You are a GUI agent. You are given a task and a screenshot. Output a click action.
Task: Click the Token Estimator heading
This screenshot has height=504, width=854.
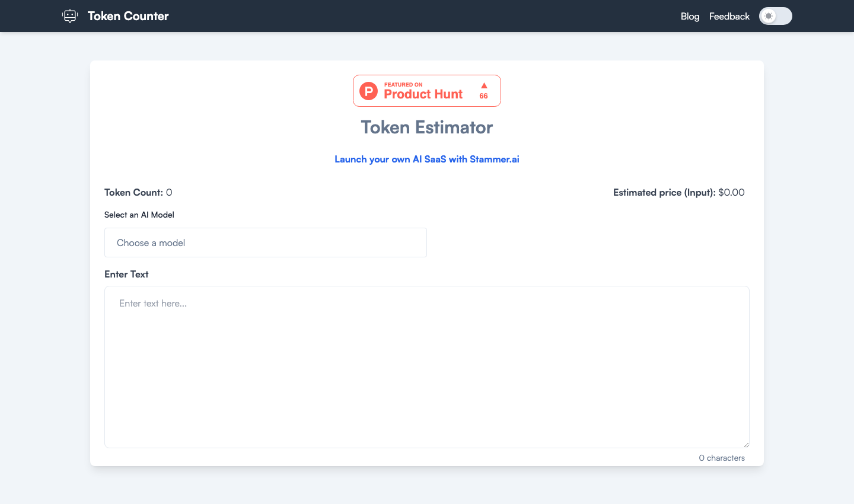click(x=427, y=127)
